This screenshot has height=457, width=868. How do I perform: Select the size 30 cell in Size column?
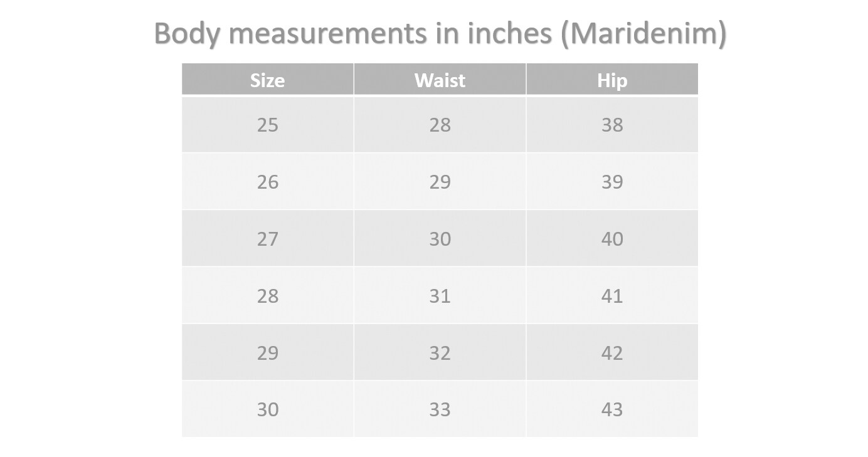[268, 409]
